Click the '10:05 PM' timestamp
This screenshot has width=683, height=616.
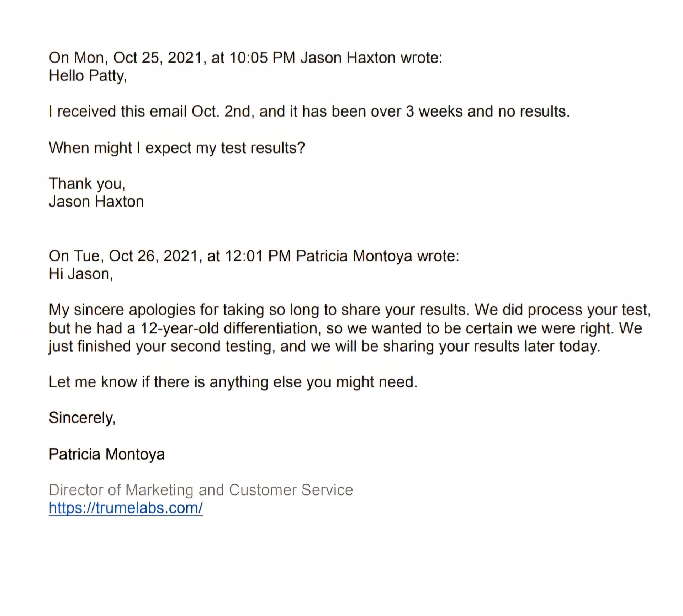[263, 58]
